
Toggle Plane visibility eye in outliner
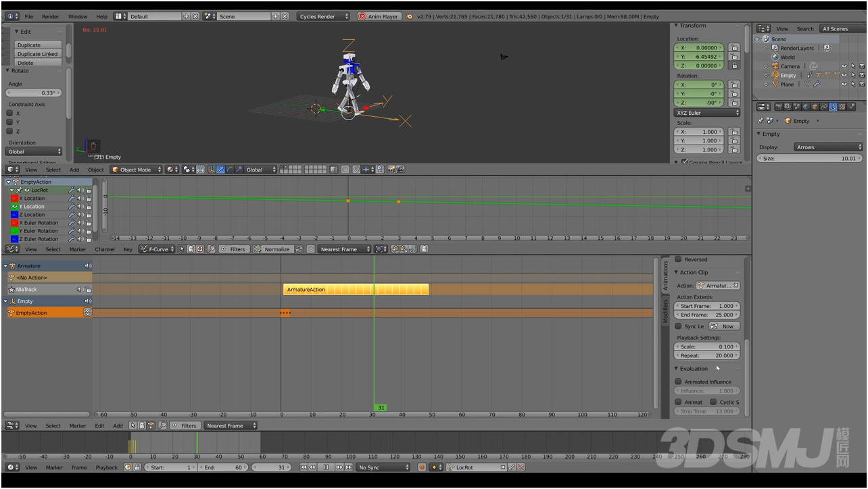click(x=844, y=84)
